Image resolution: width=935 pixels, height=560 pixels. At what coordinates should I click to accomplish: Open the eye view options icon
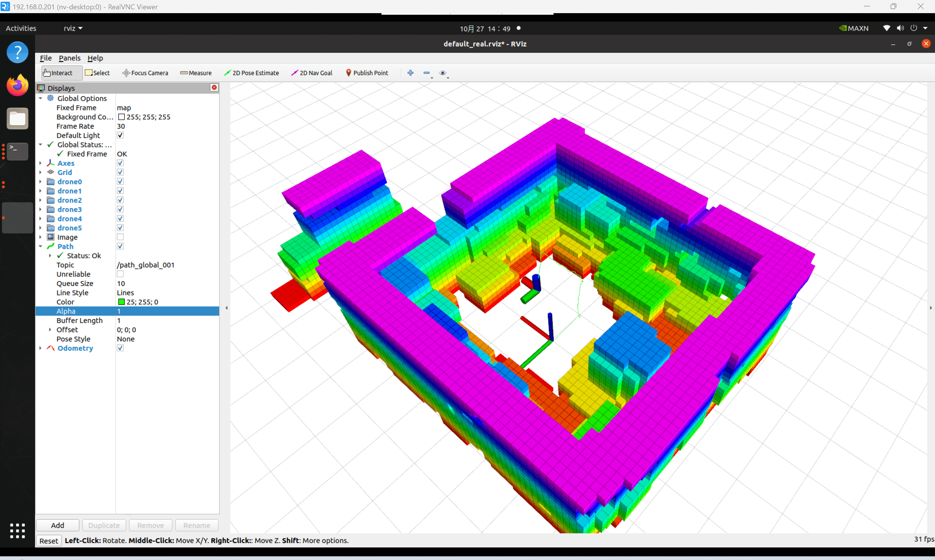(x=443, y=73)
